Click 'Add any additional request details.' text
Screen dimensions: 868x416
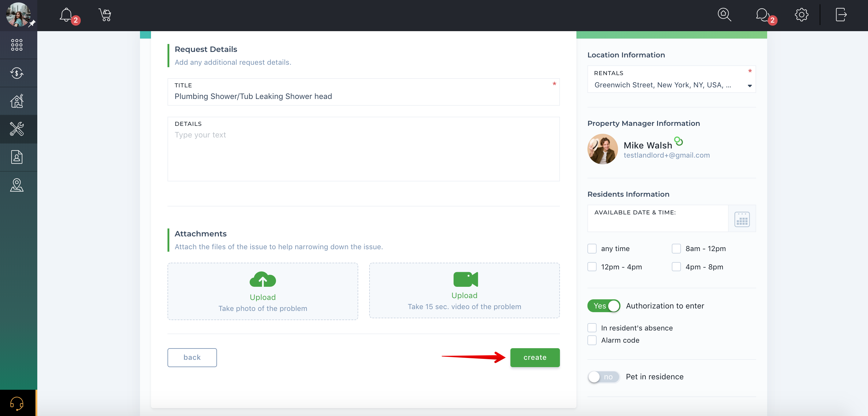tap(233, 62)
